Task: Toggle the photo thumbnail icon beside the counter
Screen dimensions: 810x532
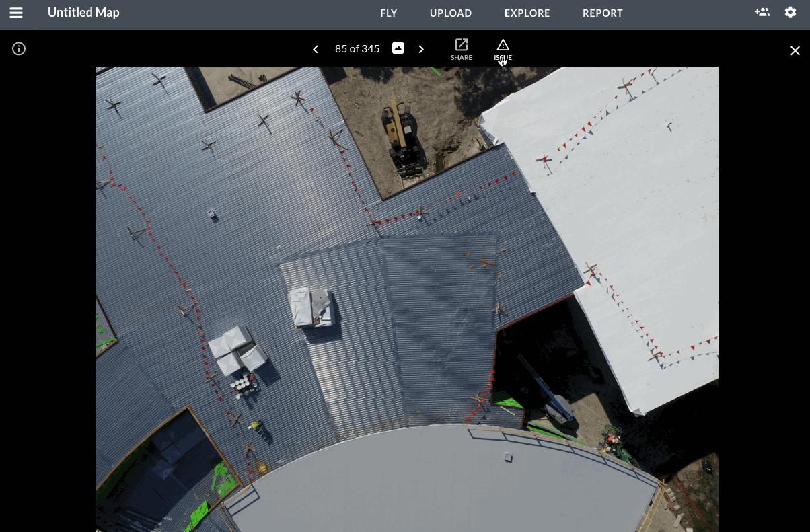Action: (398, 48)
